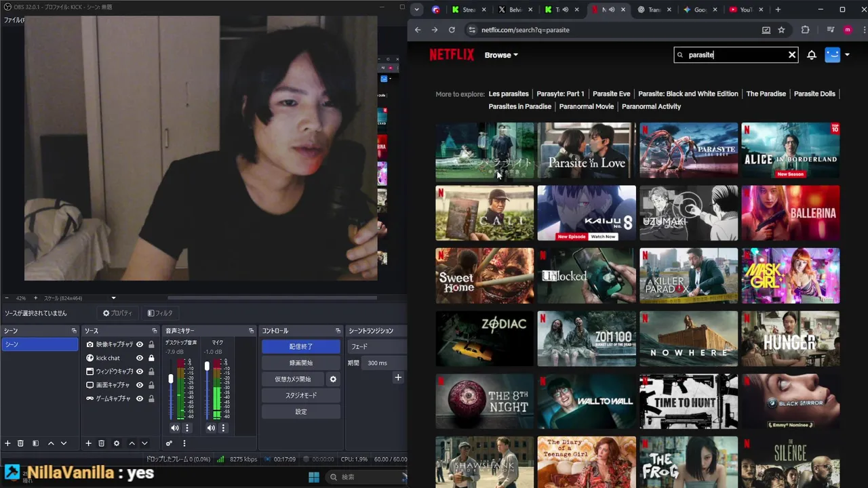The image size is (868, 488).
Task: Open preview scale dropdown arrow
Action: coord(113,298)
